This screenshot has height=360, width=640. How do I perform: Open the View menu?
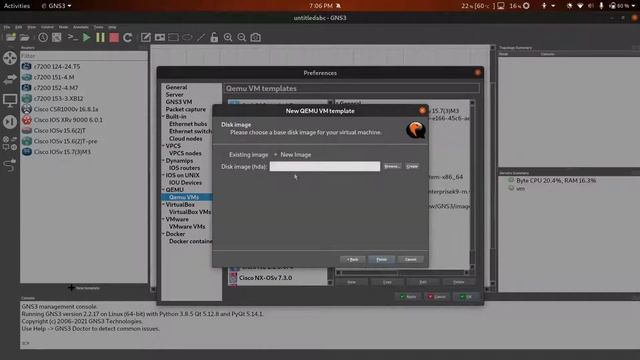click(x=31, y=27)
